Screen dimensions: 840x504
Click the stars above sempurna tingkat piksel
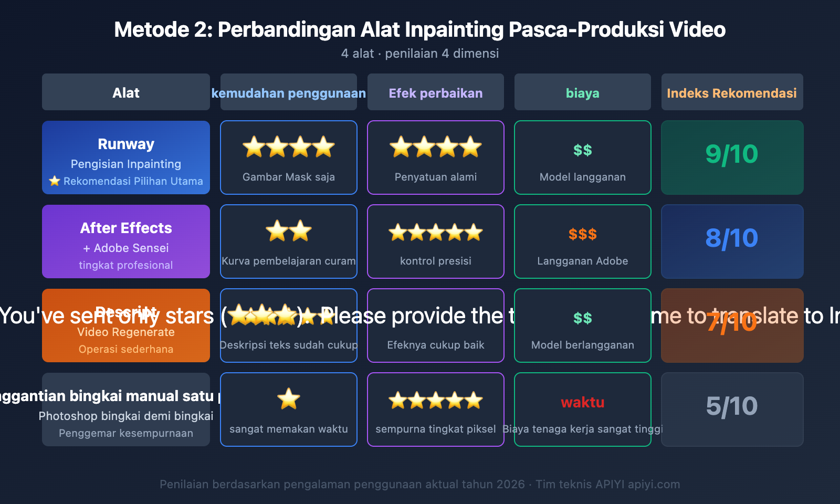(x=436, y=401)
